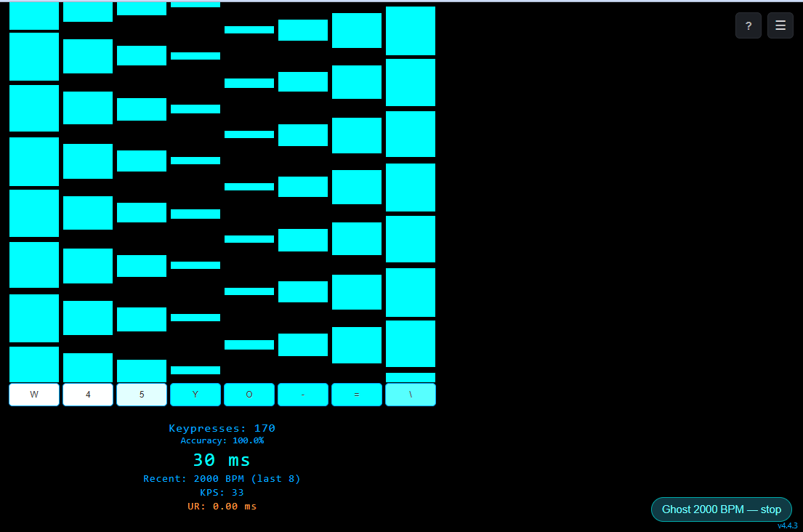Open the help question mark button
Image resolution: width=803 pixels, height=532 pixels.
[x=748, y=25]
